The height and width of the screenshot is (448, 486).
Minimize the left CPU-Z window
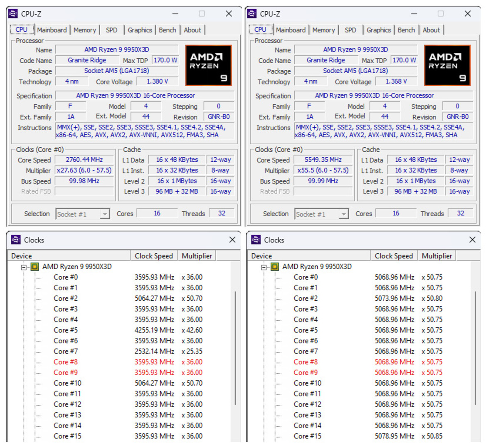(175, 14)
